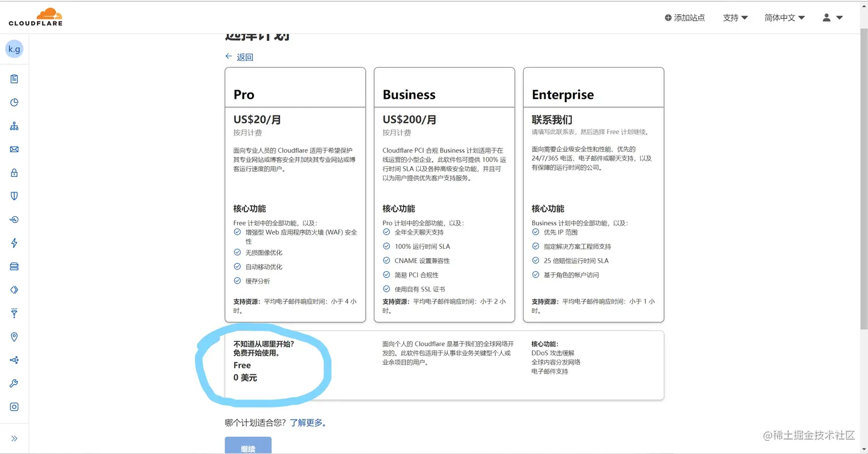This screenshot has width=868, height=454.
Task: Open the Traffic connected nodes icon
Action: tap(14, 360)
